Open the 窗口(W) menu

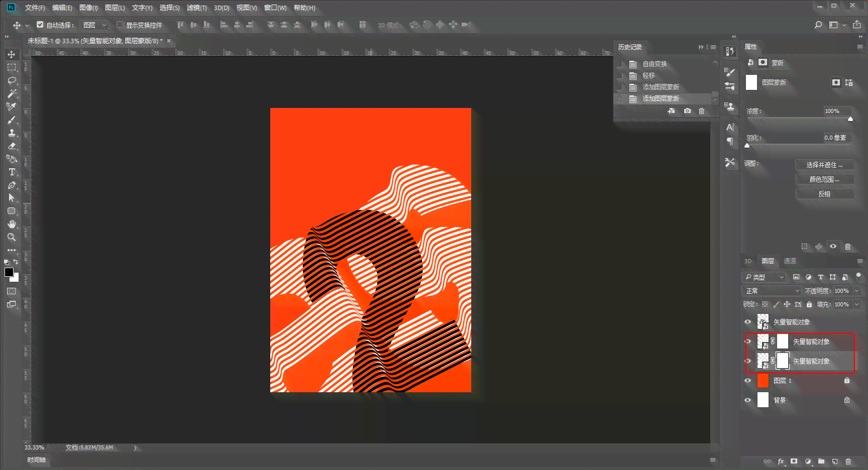(275, 8)
